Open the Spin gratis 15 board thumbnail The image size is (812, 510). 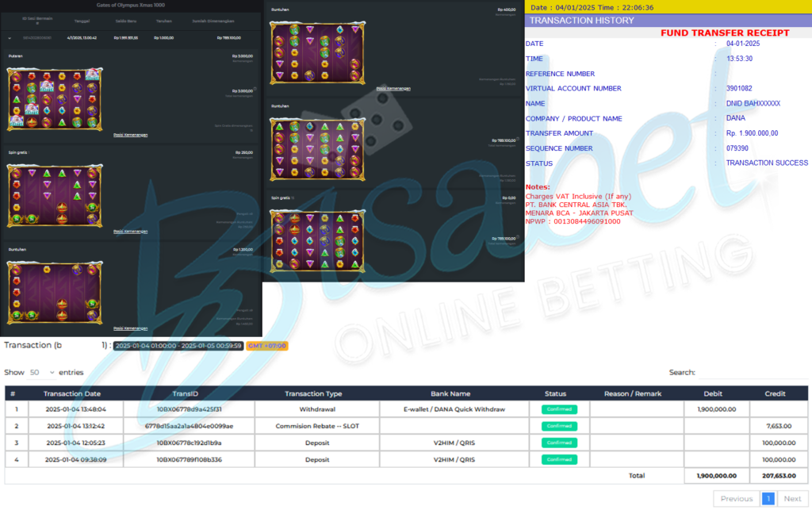click(317, 241)
